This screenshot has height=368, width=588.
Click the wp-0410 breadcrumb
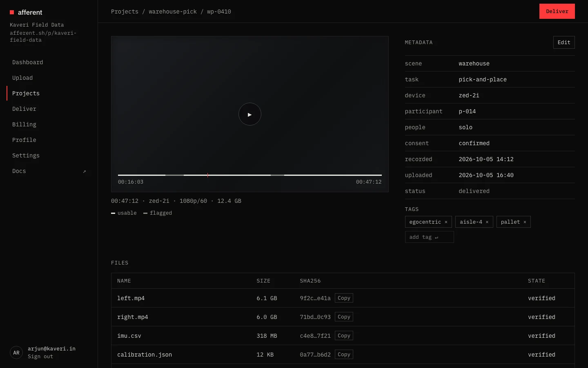coord(219,11)
